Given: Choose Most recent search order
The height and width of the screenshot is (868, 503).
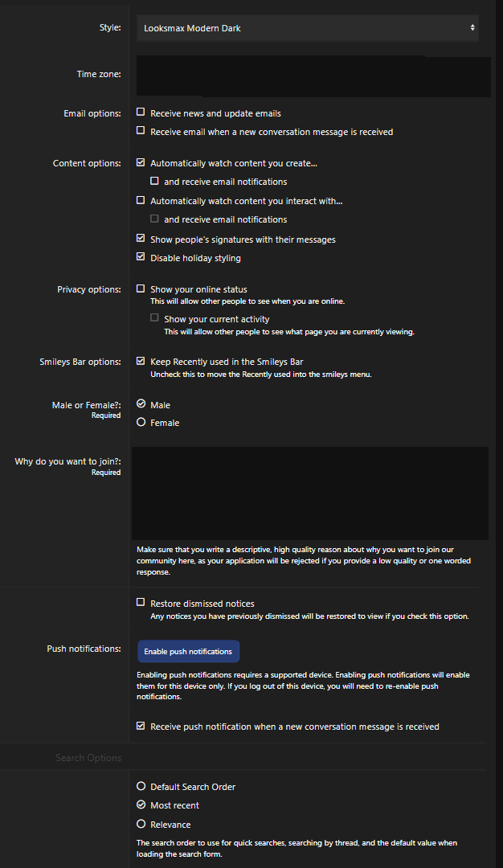Looking at the screenshot, I should (x=141, y=805).
